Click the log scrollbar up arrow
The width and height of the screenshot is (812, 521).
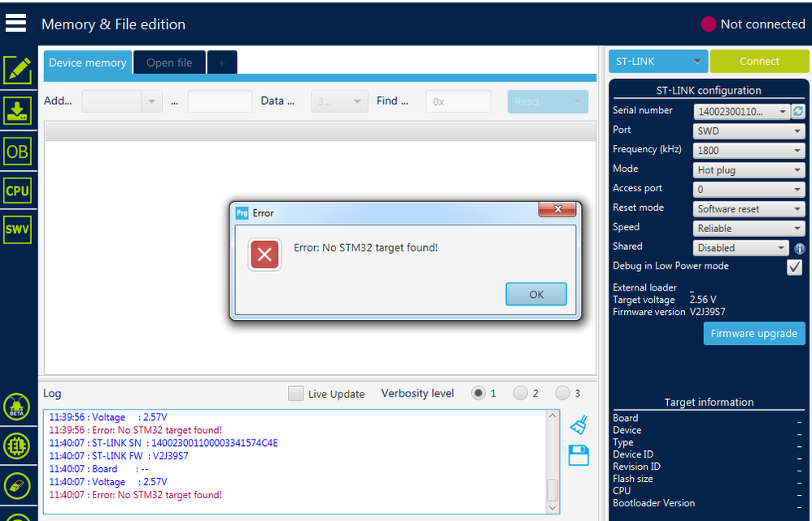coord(552,416)
